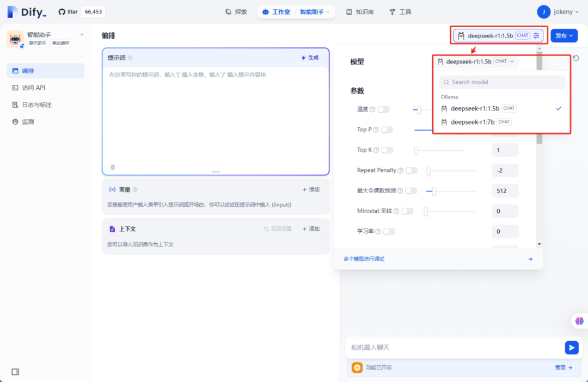This screenshot has width=588, height=382.
Task: Click the 和机器人聊天 chat input
Action: click(455, 348)
